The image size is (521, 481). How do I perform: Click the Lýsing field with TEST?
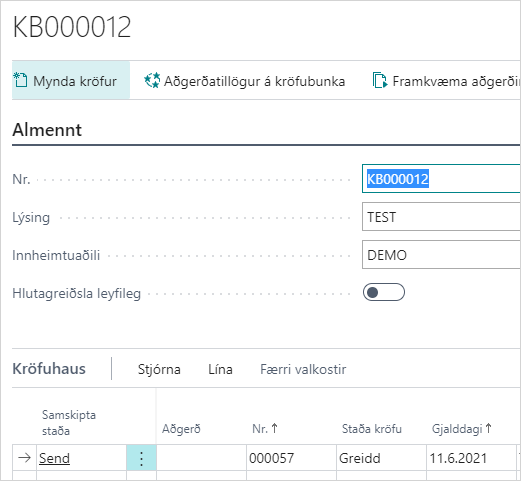point(441,217)
